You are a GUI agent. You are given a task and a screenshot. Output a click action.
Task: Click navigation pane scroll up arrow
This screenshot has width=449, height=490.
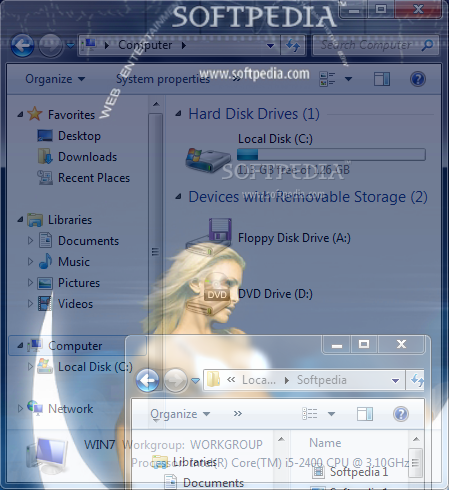pos(156,104)
